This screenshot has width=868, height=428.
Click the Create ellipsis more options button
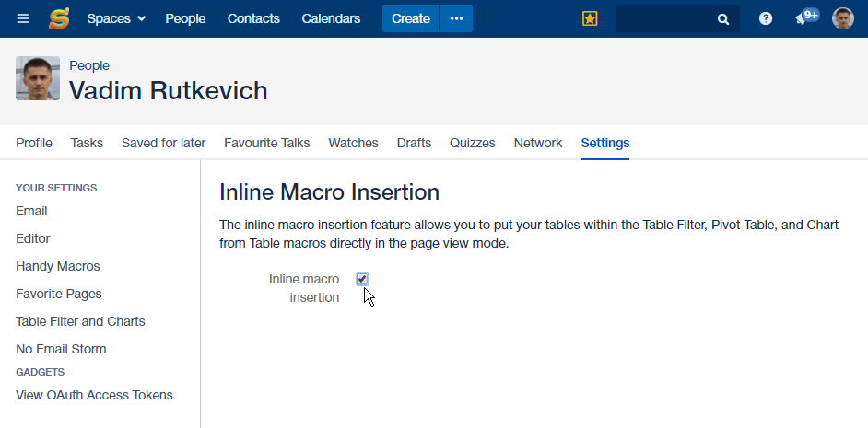(x=456, y=18)
